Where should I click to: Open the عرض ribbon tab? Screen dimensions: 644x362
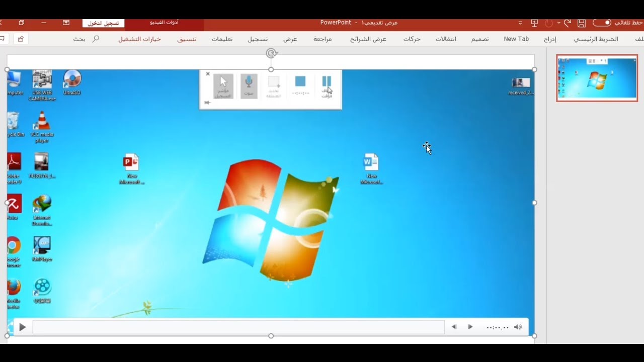pos(290,39)
